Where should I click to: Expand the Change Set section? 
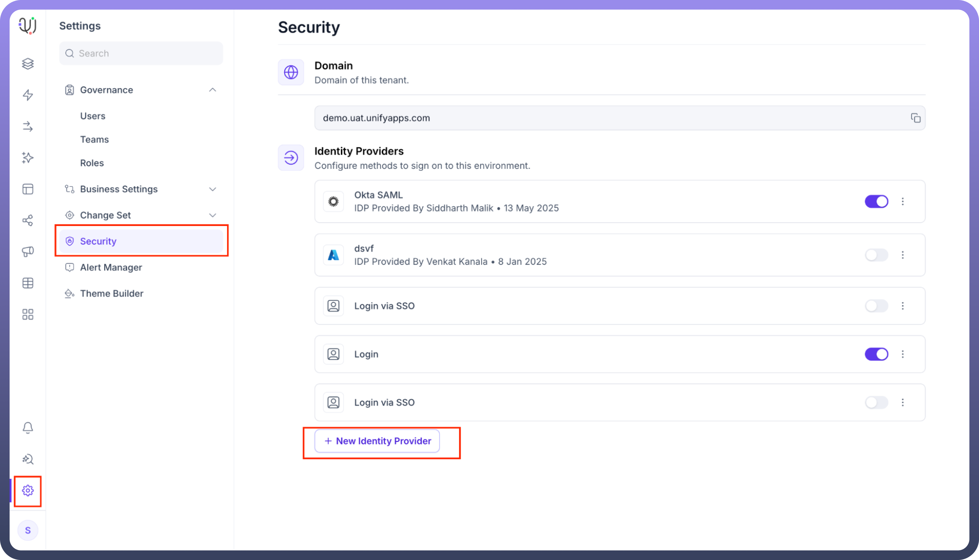coord(212,215)
